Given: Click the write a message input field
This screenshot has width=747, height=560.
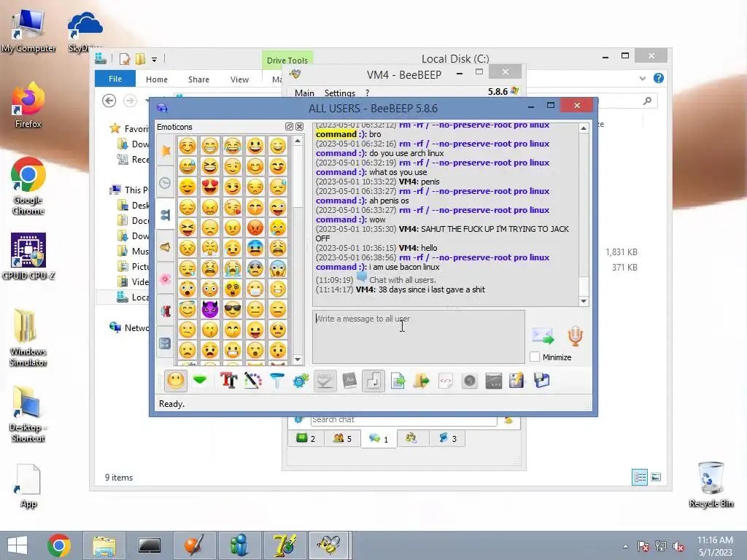Looking at the screenshot, I should [x=419, y=337].
